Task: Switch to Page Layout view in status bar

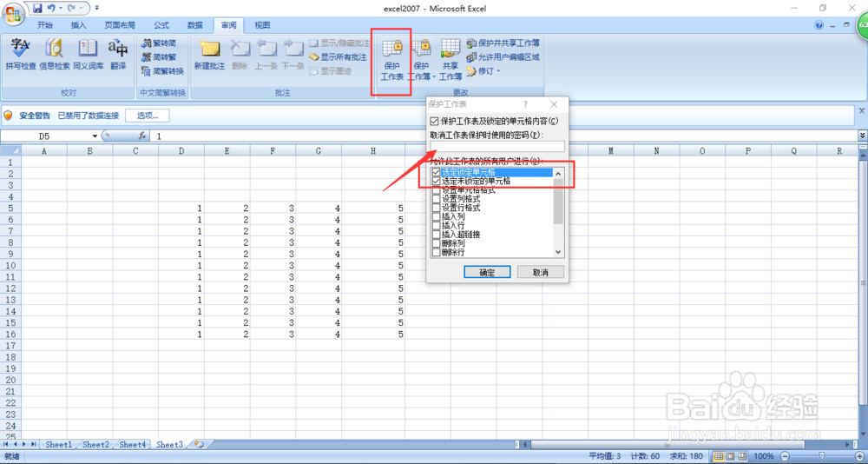Action: 730,456
